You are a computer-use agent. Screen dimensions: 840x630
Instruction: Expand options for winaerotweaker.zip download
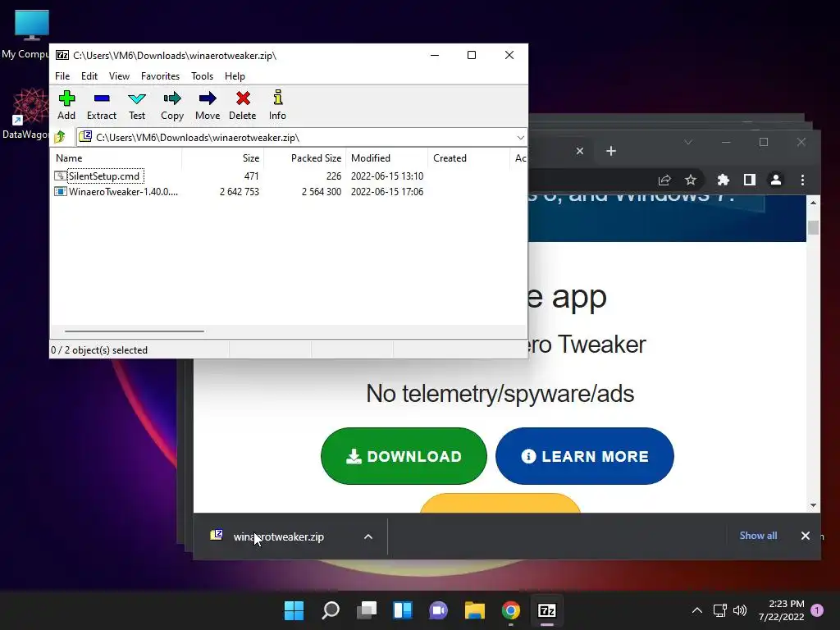tap(368, 536)
